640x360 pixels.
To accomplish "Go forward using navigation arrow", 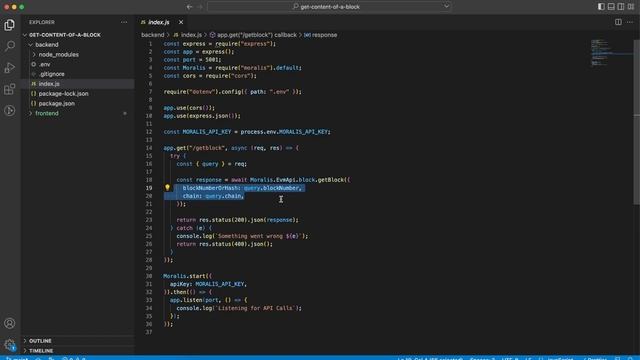I will pyautogui.click(x=200, y=7).
